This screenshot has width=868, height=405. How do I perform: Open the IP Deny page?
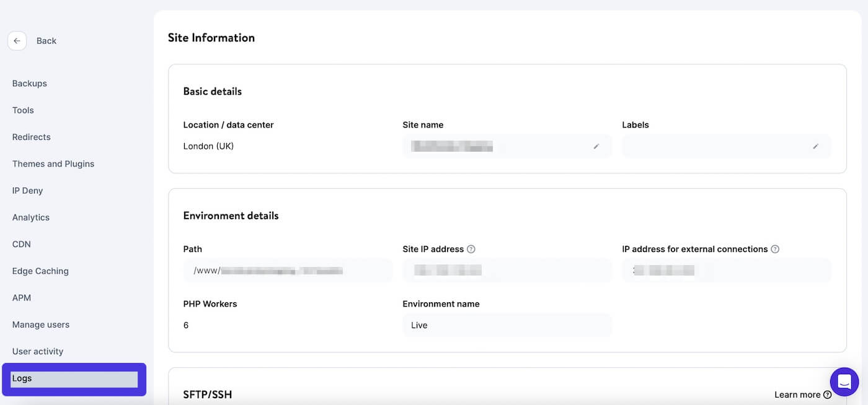point(27,190)
